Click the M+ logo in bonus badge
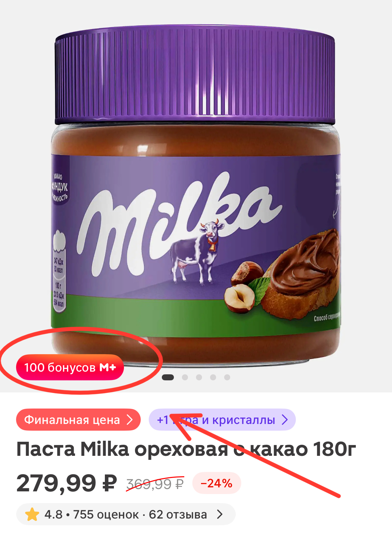Screen dimensions: 392x539 tap(108, 368)
